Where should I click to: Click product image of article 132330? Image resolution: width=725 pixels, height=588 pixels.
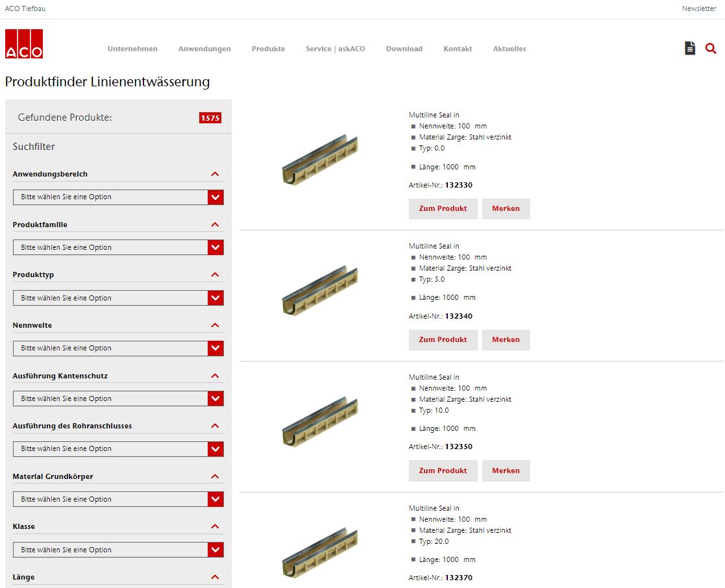coord(320,160)
